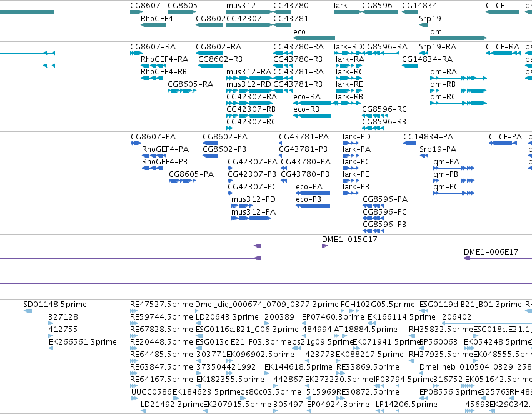The height and width of the screenshot is (414, 532).
Task: Select the mus312 gene label
Action: pos(241,6)
